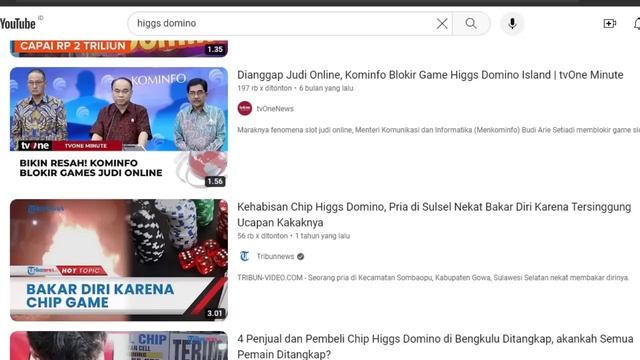This screenshot has height=360, width=640.
Task: Visit the tvOneNews channel name link
Action: [x=275, y=109]
